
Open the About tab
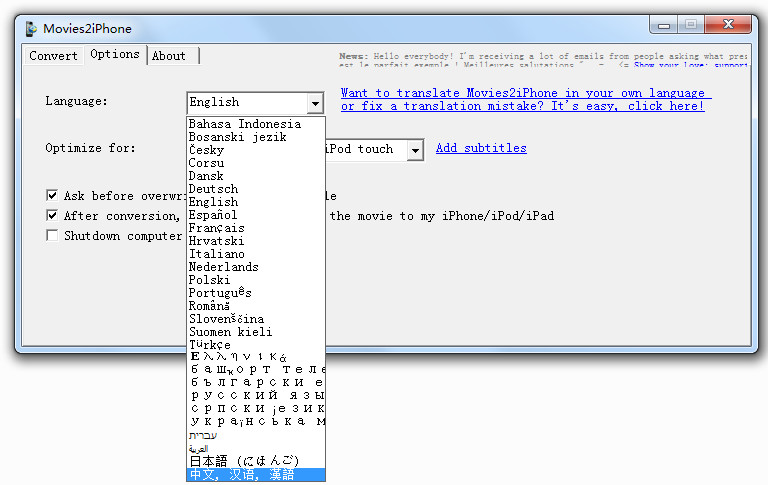tap(169, 56)
